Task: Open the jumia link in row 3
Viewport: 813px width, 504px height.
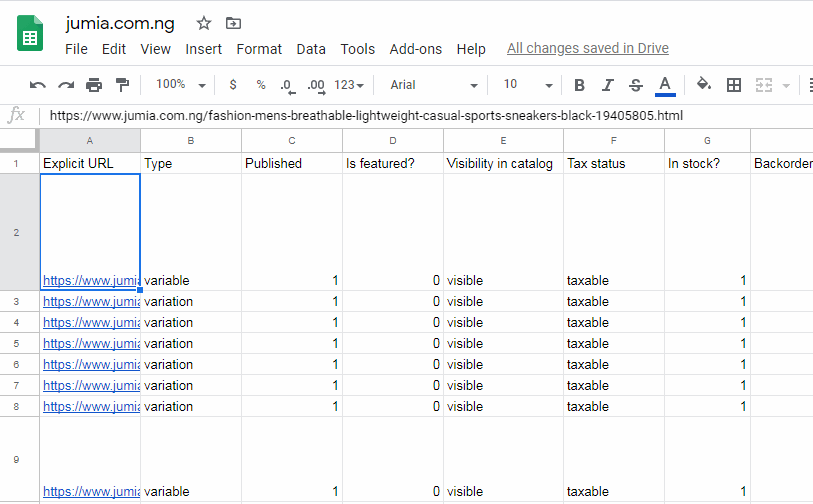Action: [x=91, y=302]
